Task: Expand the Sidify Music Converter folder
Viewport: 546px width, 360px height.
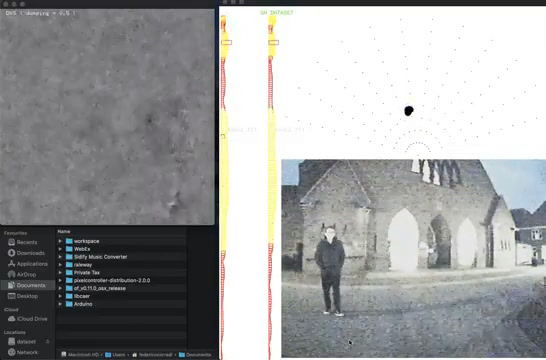Action: coord(60,257)
